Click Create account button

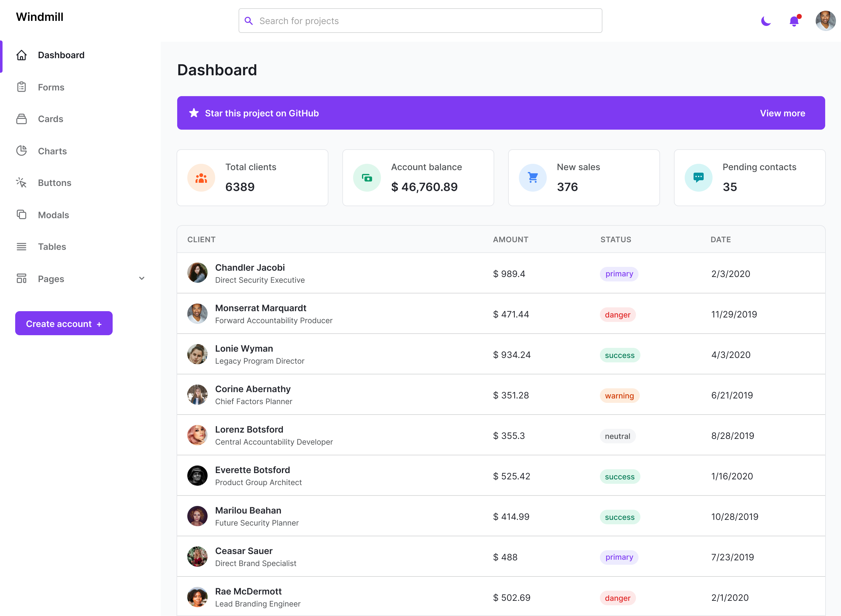point(63,323)
